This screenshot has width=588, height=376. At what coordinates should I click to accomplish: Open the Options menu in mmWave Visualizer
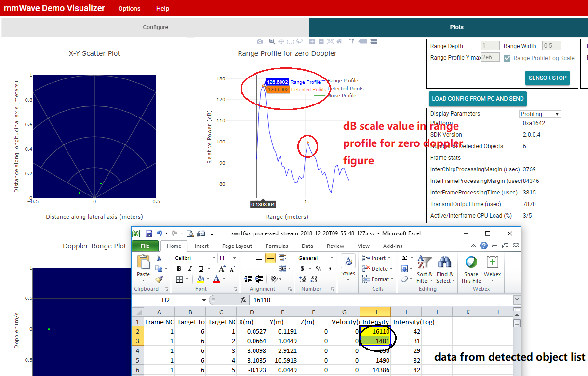(x=129, y=8)
